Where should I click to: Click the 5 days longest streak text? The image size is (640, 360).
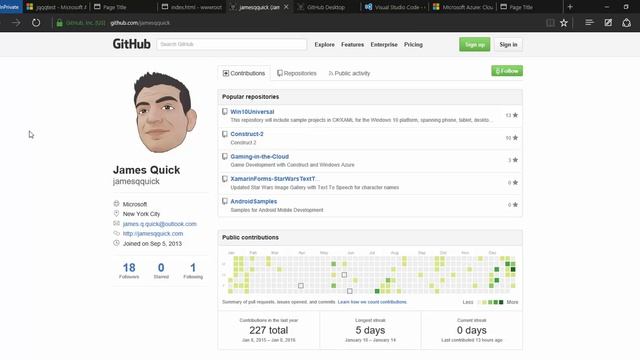coord(370,330)
